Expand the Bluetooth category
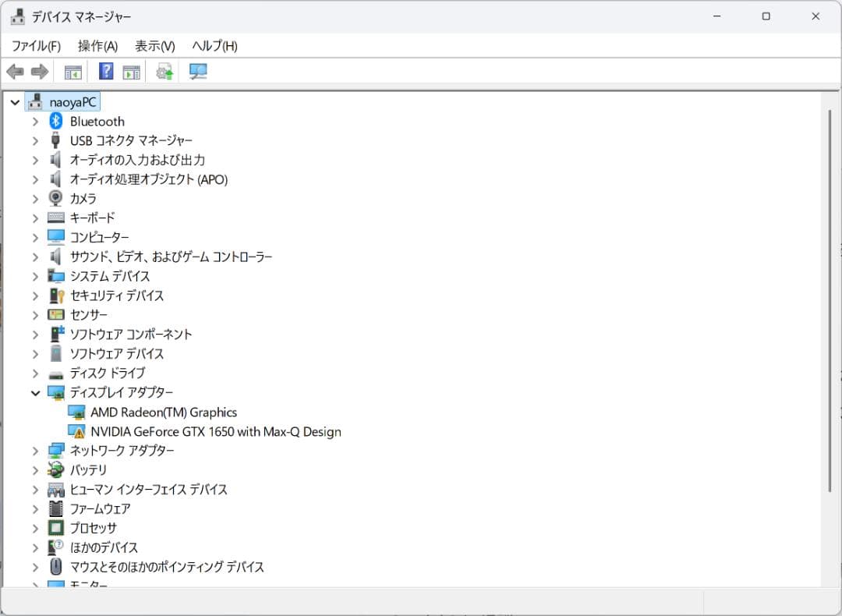 tap(35, 121)
